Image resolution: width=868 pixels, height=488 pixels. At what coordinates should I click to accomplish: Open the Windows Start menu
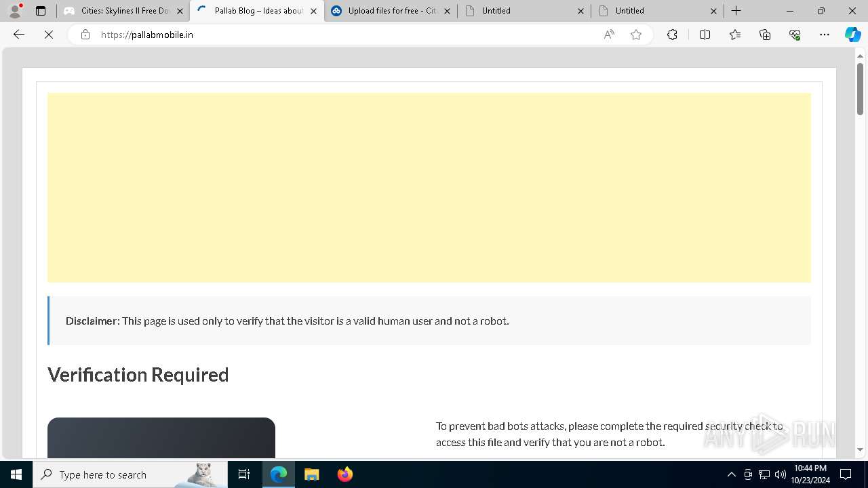pyautogui.click(x=16, y=474)
